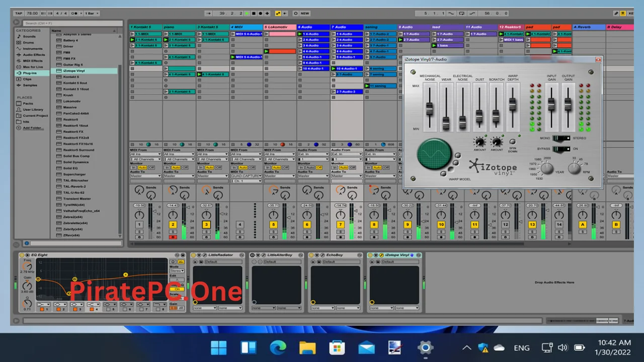Click the LittleRadiator plug-in wrench icon
This screenshot has width=644, height=362.
coord(205,255)
